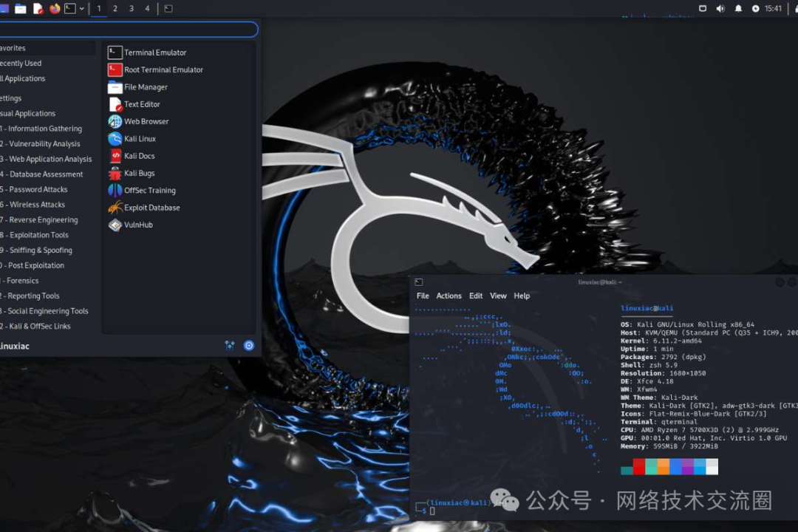The image size is (798, 532).
Task: Open the File menu in the terminal
Action: [x=423, y=296]
